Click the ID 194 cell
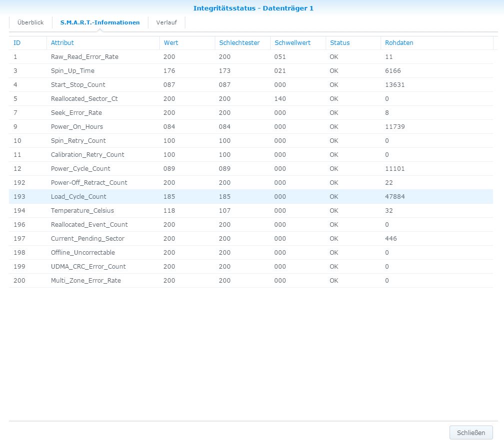 coord(19,211)
